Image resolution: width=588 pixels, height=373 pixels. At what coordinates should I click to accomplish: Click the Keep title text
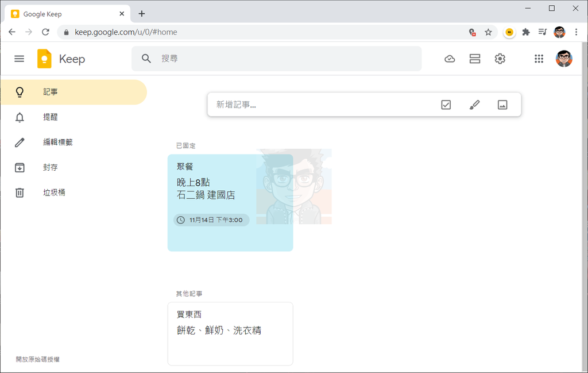[x=72, y=59]
